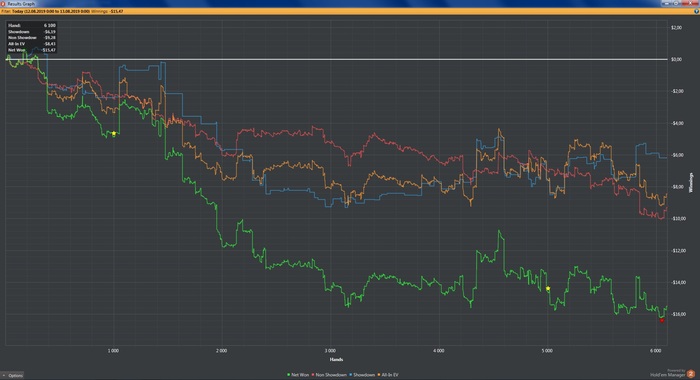Close the Results Graph window
This screenshot has width=700, height=380.
689,3
